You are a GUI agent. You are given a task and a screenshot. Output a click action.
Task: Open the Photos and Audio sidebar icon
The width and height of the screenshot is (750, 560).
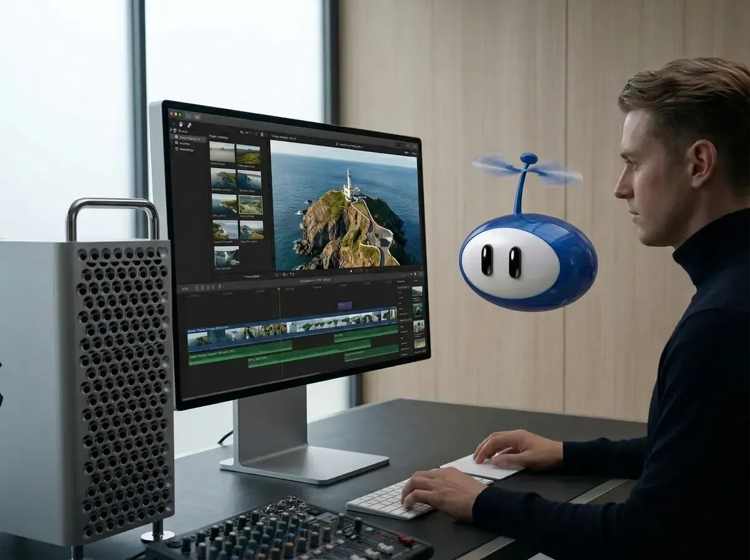click(x=181, y=124)
